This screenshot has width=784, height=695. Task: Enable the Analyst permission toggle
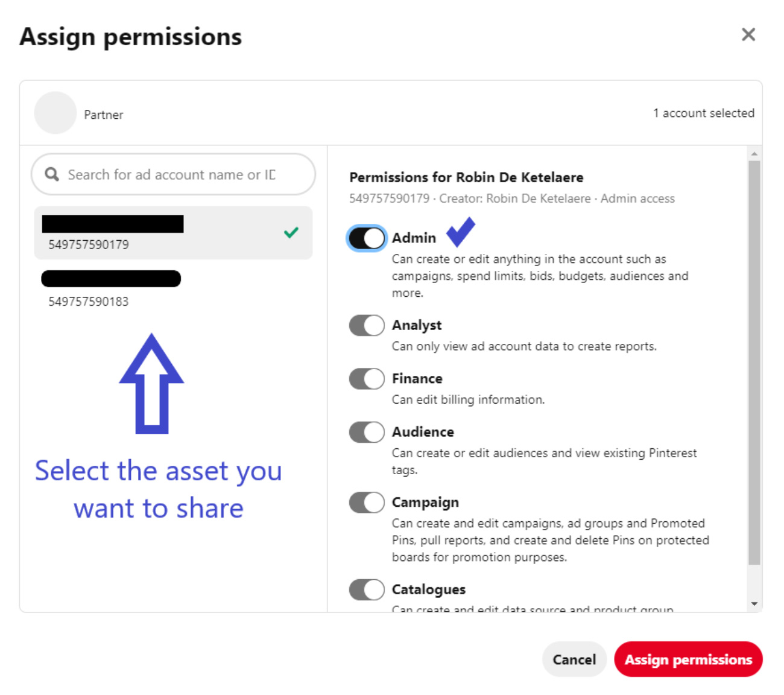[367, 326]
